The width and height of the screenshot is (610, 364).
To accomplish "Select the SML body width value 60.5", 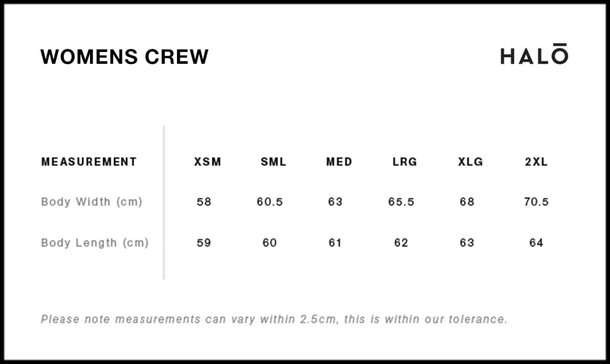I will (x=270, y=202).
